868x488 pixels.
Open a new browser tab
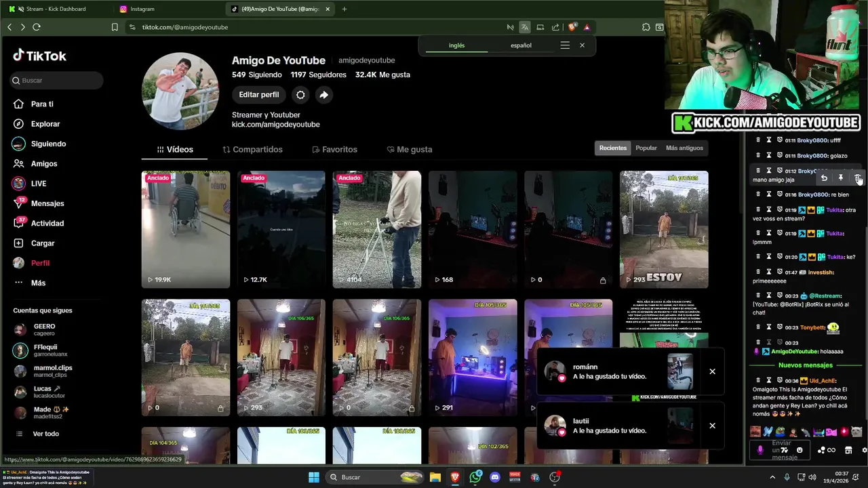[x=344, y=9]
